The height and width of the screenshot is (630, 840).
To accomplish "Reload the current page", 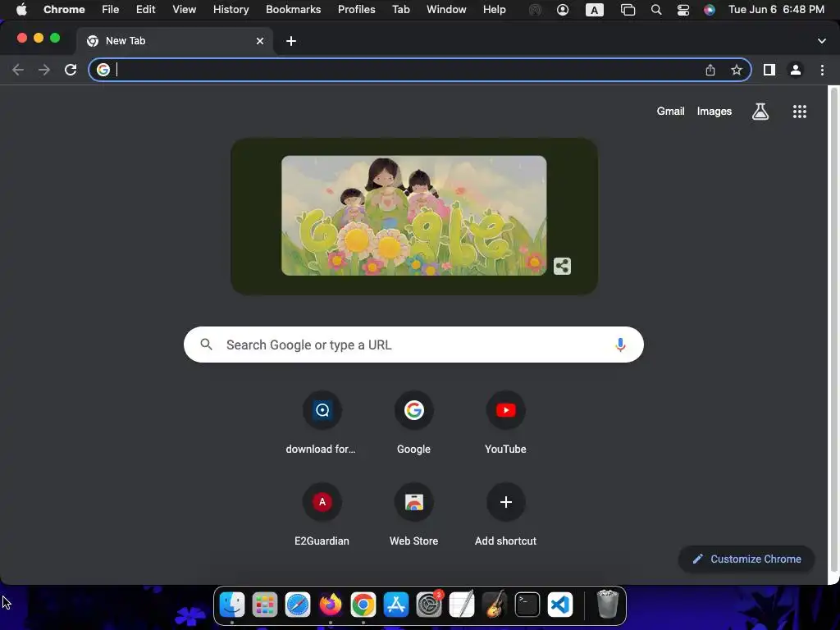I will click(x=71, y=70).
